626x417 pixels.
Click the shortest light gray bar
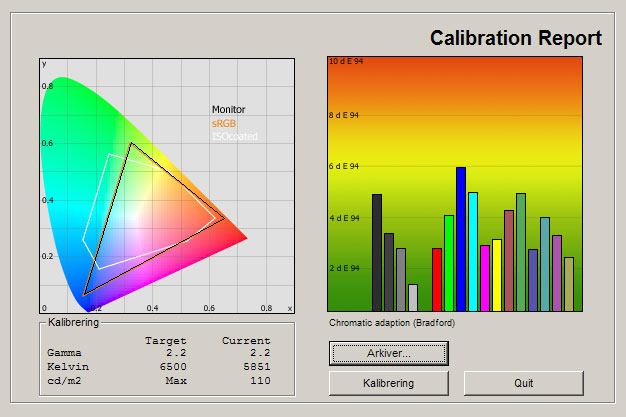click(x=413, y=297)
